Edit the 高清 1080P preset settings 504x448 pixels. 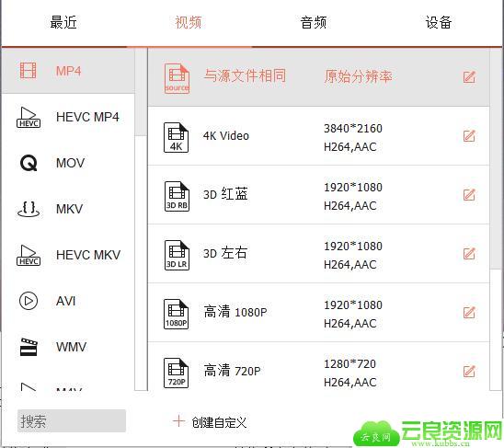469,312
